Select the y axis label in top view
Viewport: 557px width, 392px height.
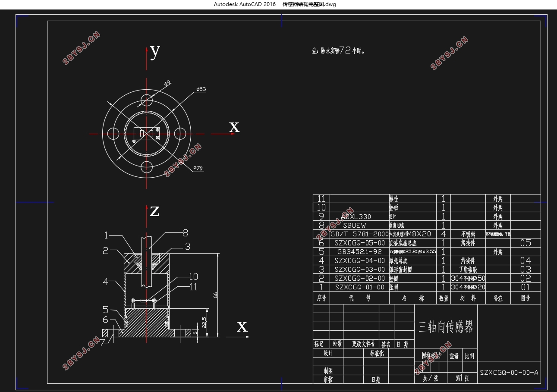155,52
